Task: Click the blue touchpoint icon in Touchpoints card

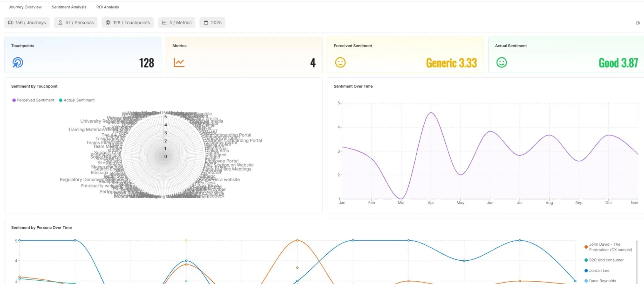Action: 18,62
